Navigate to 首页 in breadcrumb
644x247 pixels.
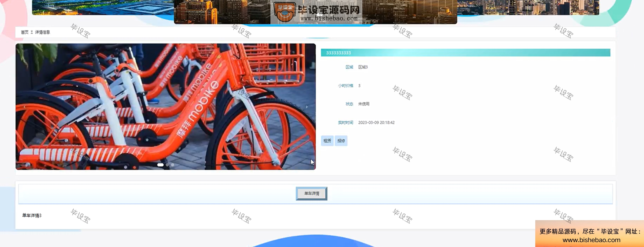[25, 32]
